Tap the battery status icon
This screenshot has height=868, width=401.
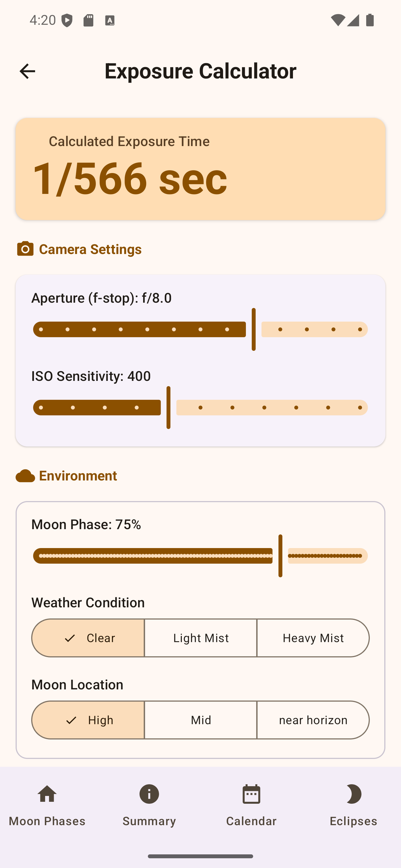(x=370, y=20)
